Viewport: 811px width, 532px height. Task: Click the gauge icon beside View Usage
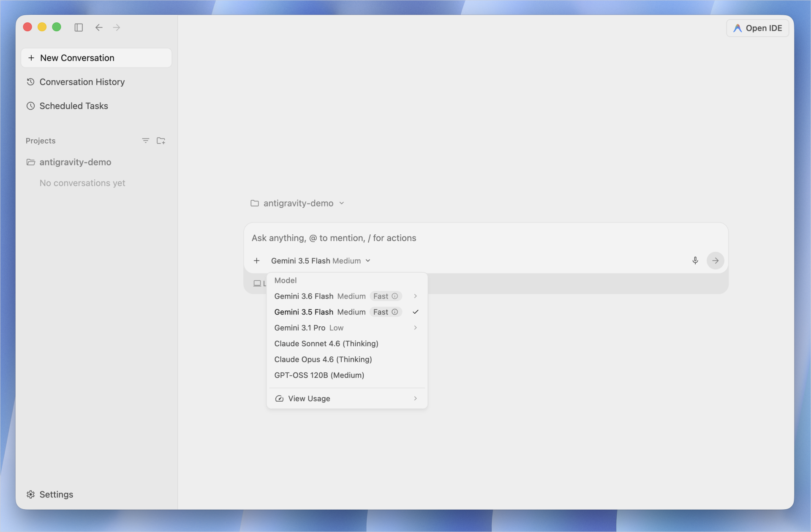279,399
